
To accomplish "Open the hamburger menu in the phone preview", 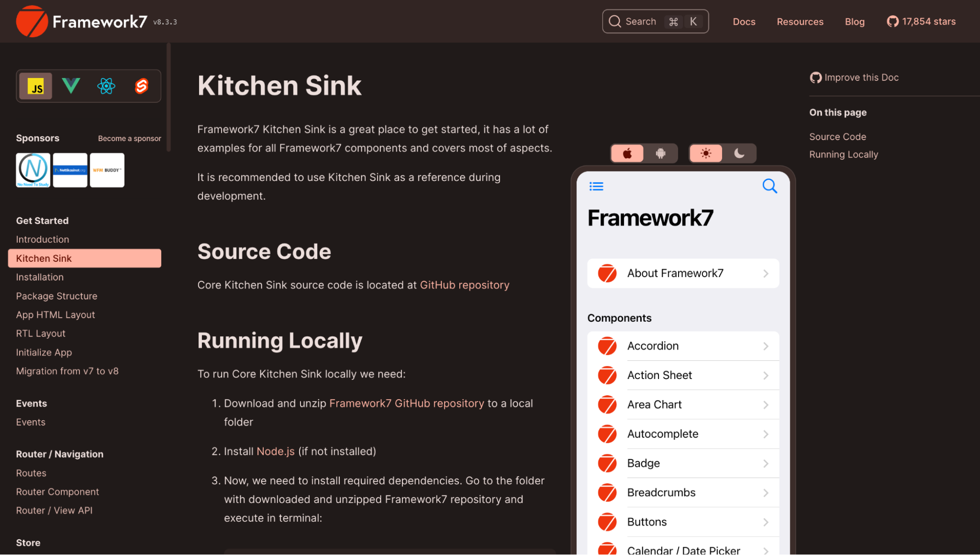I will 596,186.
